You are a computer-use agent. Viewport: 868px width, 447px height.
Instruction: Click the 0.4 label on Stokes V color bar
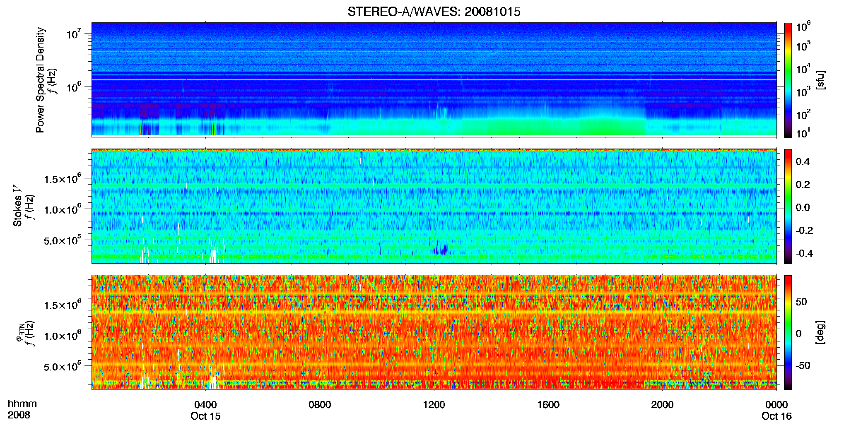point(803,162)
